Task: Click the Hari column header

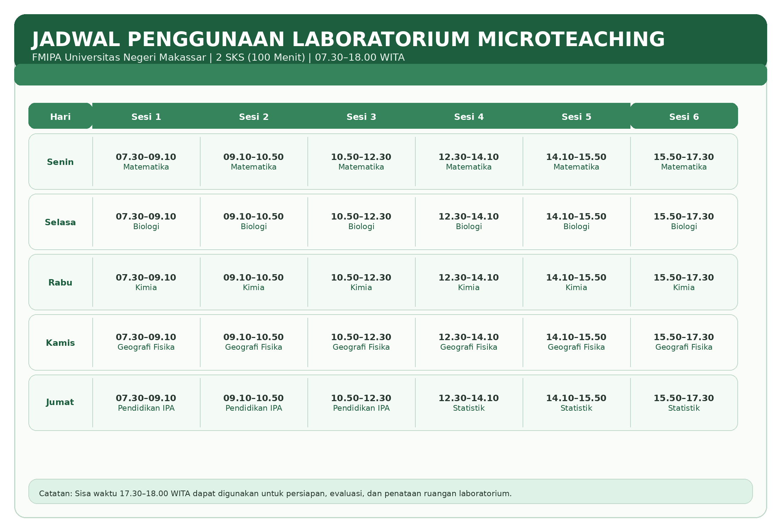Action: coord(60,116)
